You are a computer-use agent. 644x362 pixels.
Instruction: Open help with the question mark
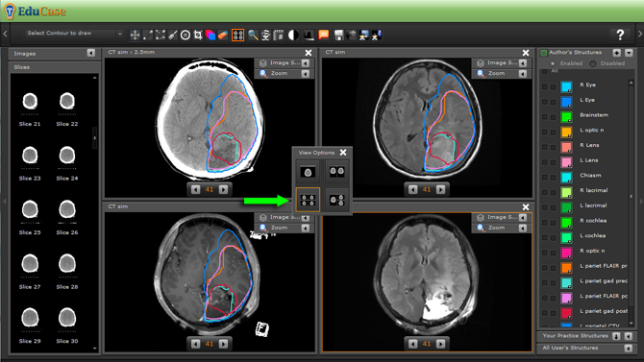[620, 35]
